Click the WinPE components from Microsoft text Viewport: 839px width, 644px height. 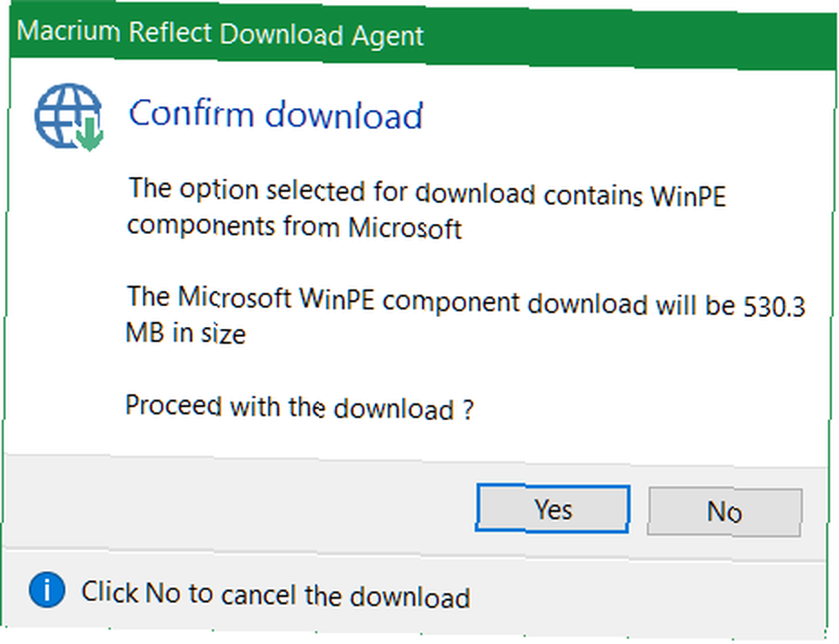426,210
